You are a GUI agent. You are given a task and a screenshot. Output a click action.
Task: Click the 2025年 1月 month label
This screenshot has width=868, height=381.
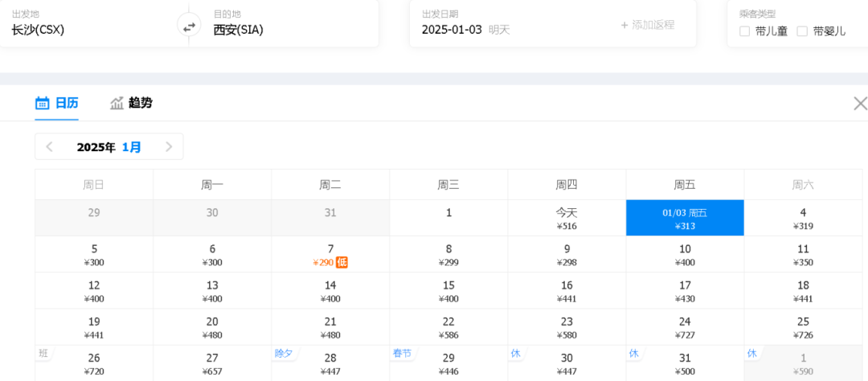tap(109, 146)
